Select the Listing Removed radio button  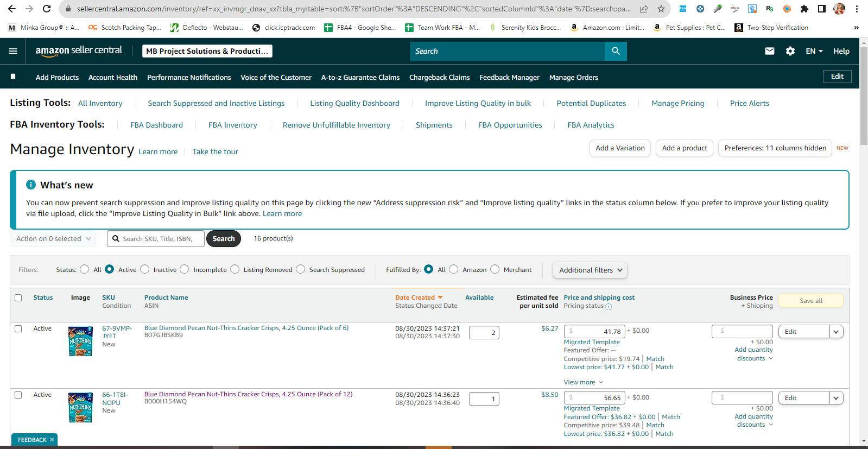tap(235, 269)
